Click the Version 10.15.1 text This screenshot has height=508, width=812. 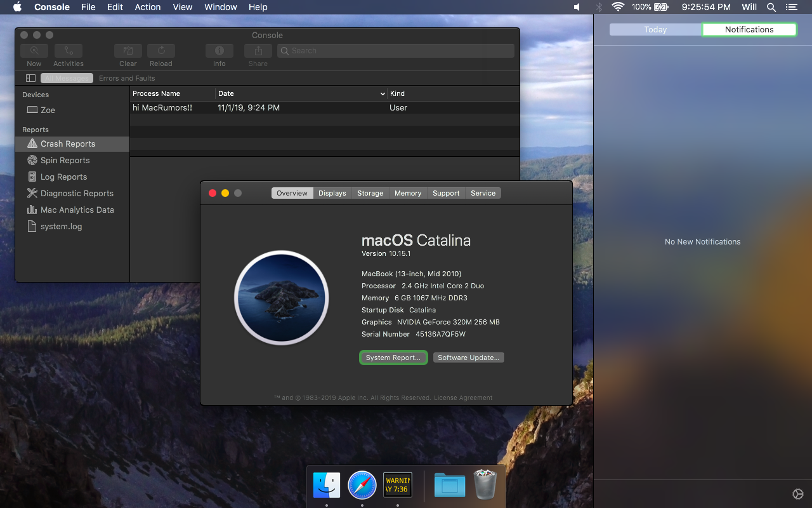(386, 253)
